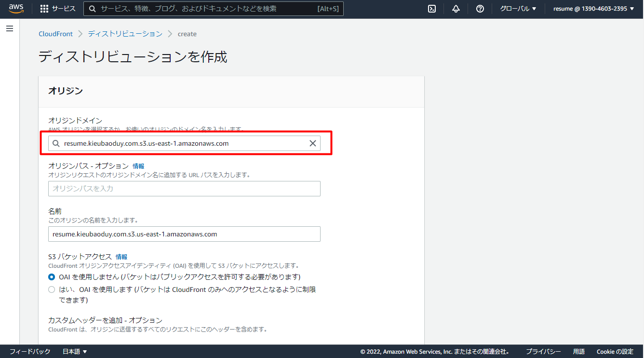The width and height of the screenshot is (644, 358).
Task: Click the オリジンドメイン field label
Action: point(75,120)
